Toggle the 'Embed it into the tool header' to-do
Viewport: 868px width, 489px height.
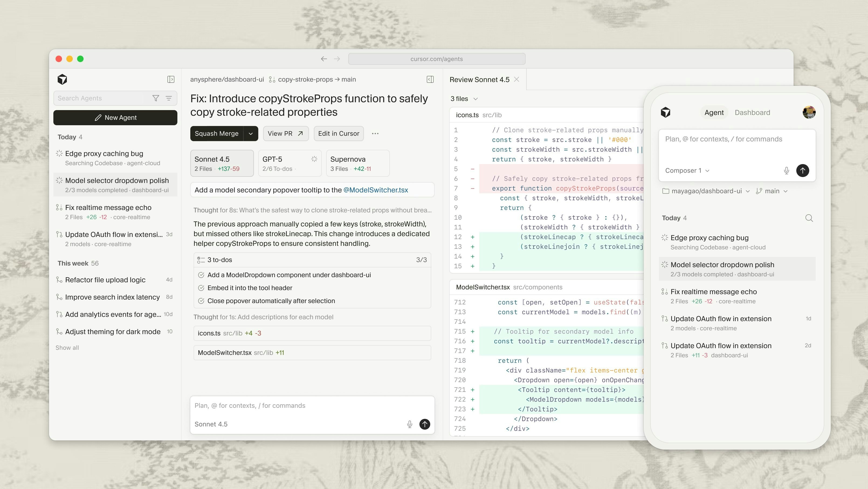point(202,288)
